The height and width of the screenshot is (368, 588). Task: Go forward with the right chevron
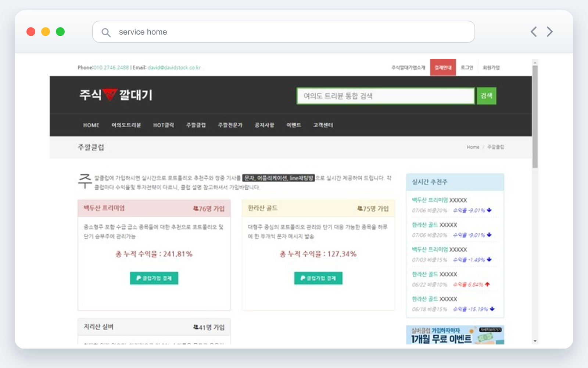[549, 32]
